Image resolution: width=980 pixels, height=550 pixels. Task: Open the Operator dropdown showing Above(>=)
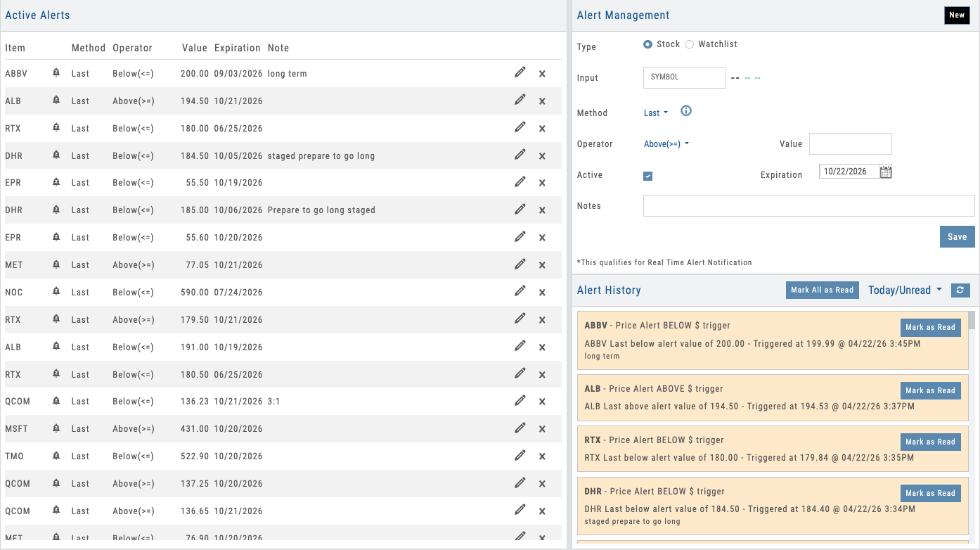pyautogui.click(x=666, y=143)
